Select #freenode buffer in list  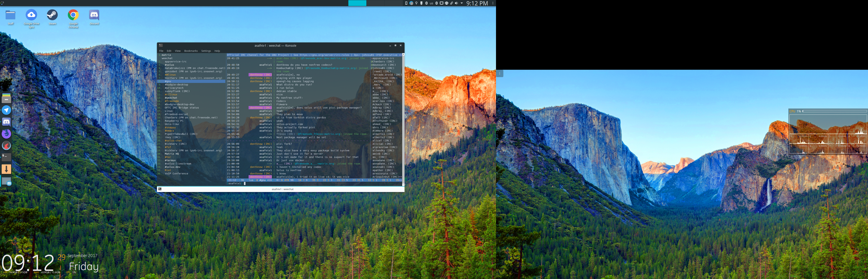point(172,101)
